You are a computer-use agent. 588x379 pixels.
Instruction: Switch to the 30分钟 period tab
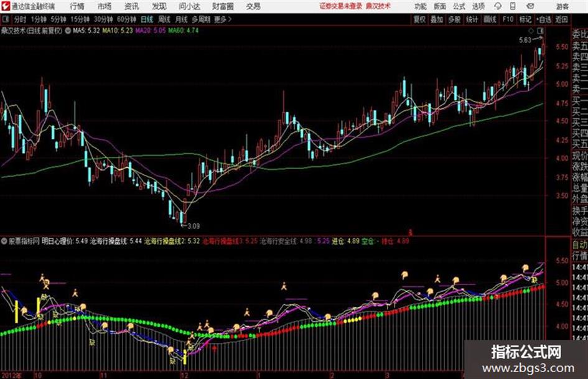click(103, 19)
